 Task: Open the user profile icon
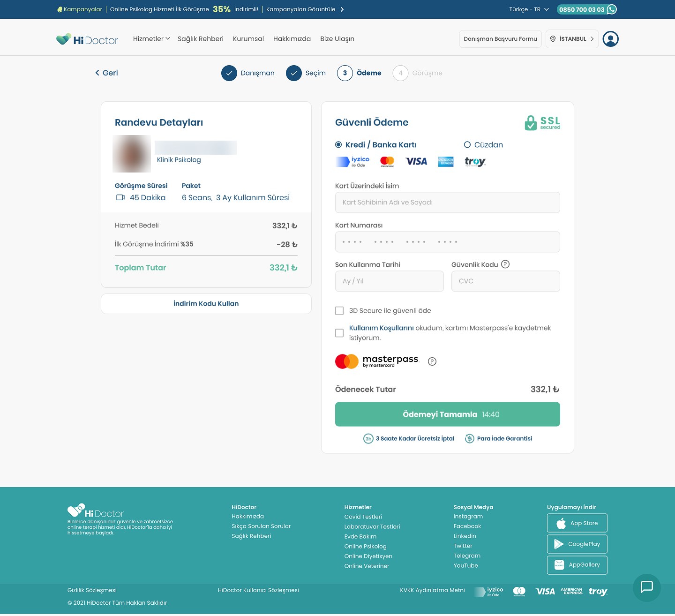point(610,39)
